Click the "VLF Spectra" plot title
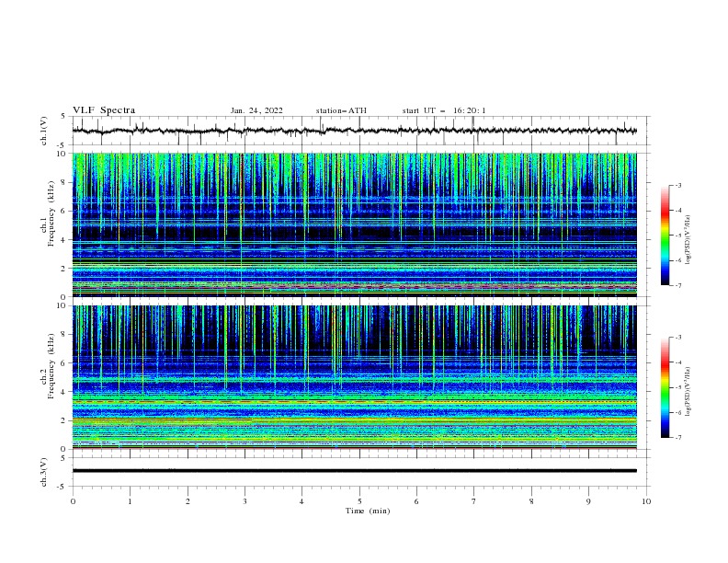 pyautogui.click(x=104, y=110)
